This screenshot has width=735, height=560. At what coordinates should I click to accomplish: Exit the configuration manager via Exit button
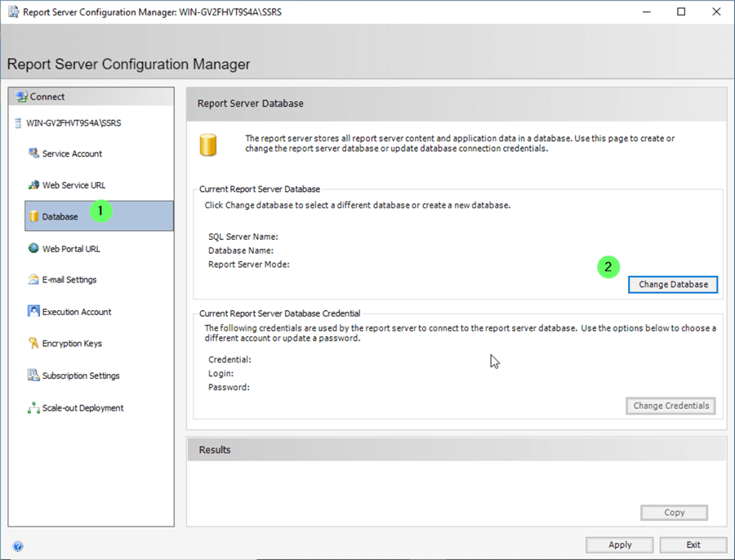pyautogui.click(x=693, y=544)
